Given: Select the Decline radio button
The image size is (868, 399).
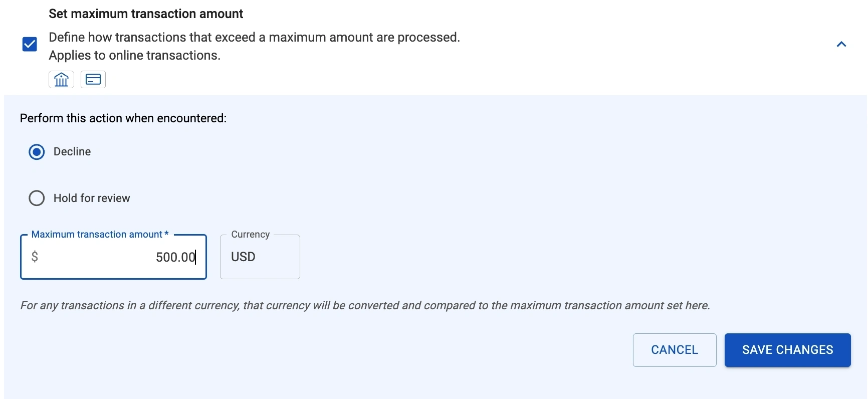Looking at the screenshot, I should click(37, 152).
